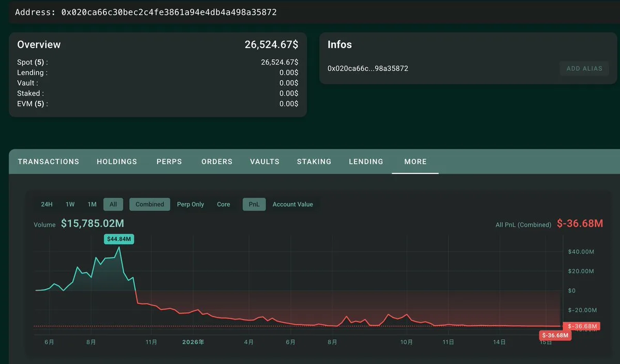This screenshot has width=620, height=364.
Task: Click the $-20.00M axis label
Action: pos(582,310)
